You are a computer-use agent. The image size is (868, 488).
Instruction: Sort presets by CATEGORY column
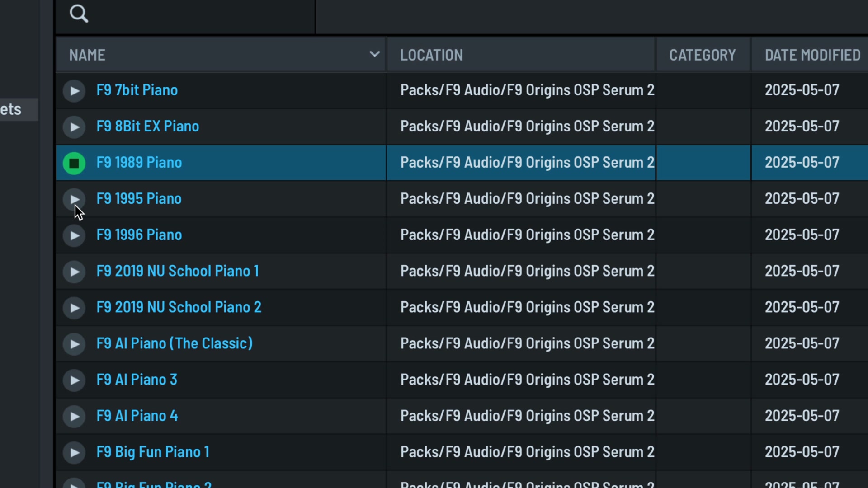(x=703, y=55)
